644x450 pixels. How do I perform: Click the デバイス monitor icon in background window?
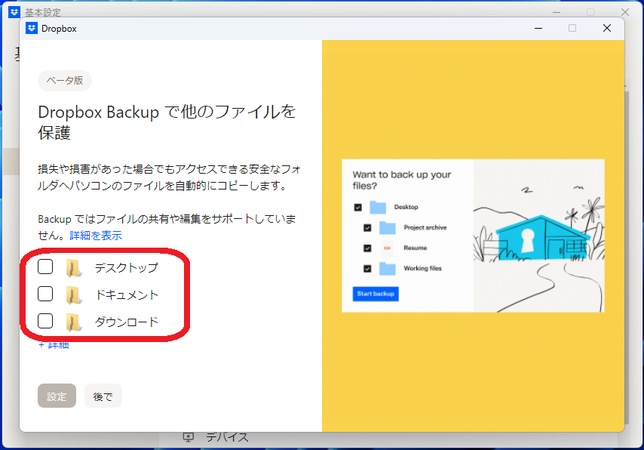pyautogui.click(x=188, y=437)
